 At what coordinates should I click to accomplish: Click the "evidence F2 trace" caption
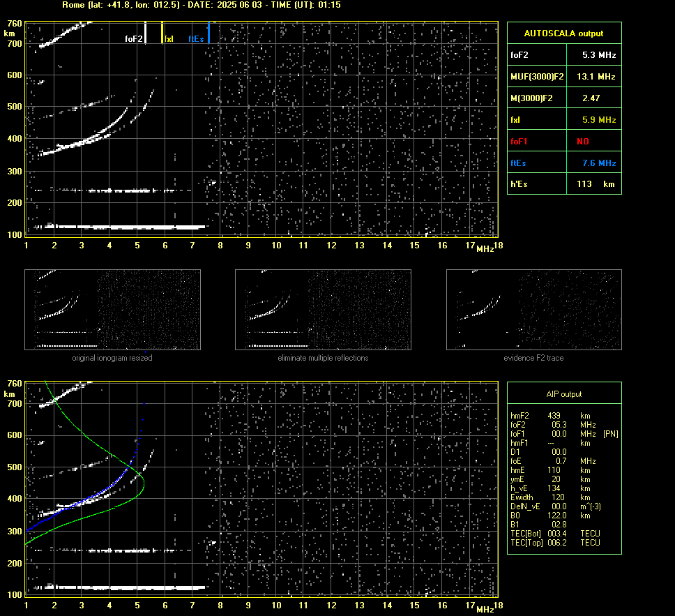coord(533,358)
